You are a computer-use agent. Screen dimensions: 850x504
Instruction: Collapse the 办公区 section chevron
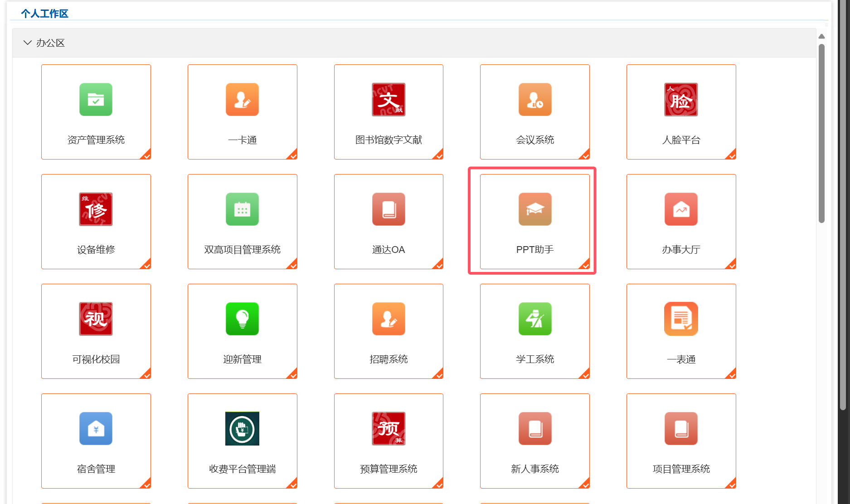(x=27, y=43)
